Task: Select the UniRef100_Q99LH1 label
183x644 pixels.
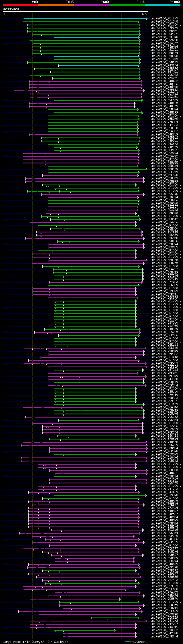Action: pos(164,401)
